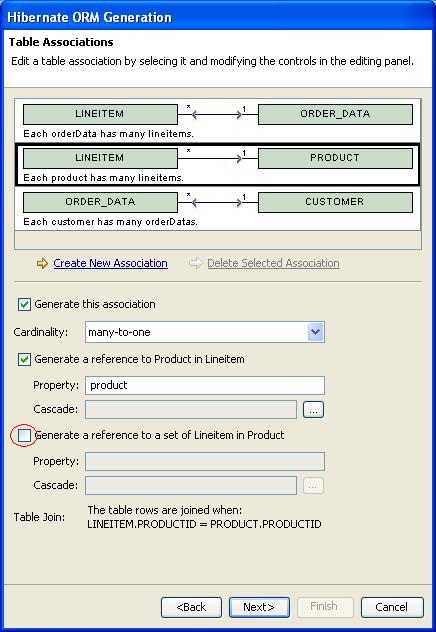Click the ORDER_DATA table box in first association
This screenshot has width=436, height=632.
(x=335, y=114)
